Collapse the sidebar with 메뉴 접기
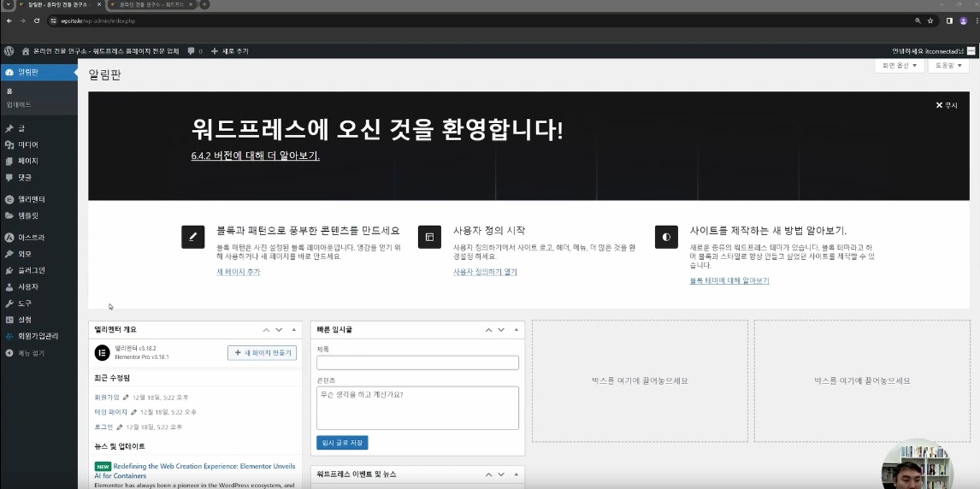The width and height of the screenshot is (980, 489). pyautogui.click(x=31, y=353)
